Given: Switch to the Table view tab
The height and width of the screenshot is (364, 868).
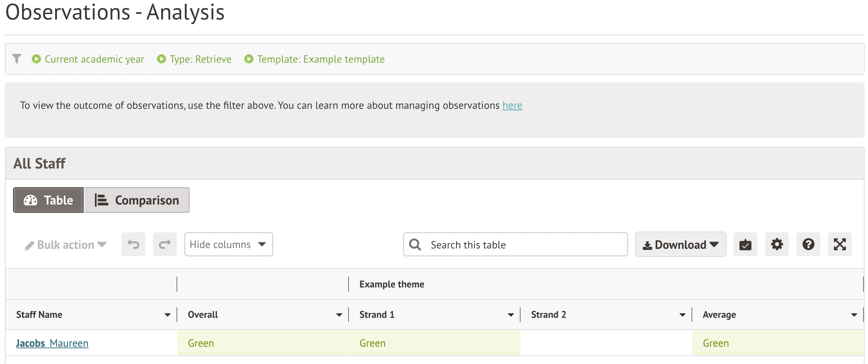Looking at the screenshot, I should [48, 200].
